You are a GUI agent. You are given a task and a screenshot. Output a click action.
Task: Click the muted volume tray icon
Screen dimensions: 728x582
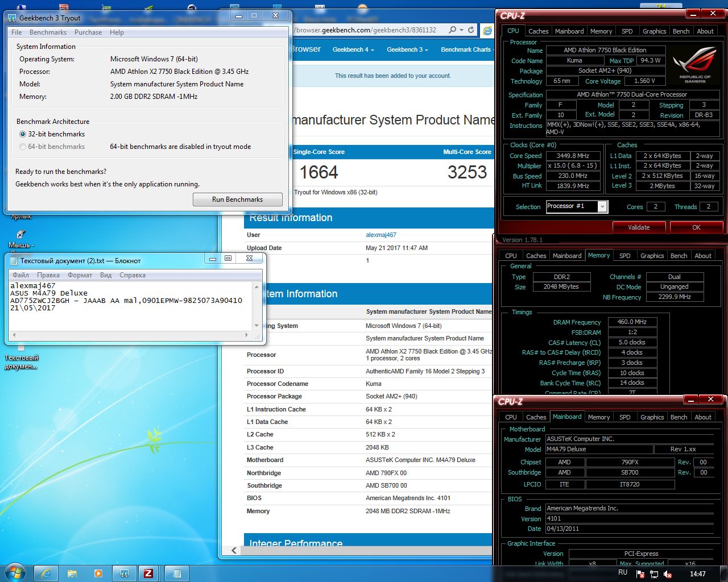click(x=668, y=574)
